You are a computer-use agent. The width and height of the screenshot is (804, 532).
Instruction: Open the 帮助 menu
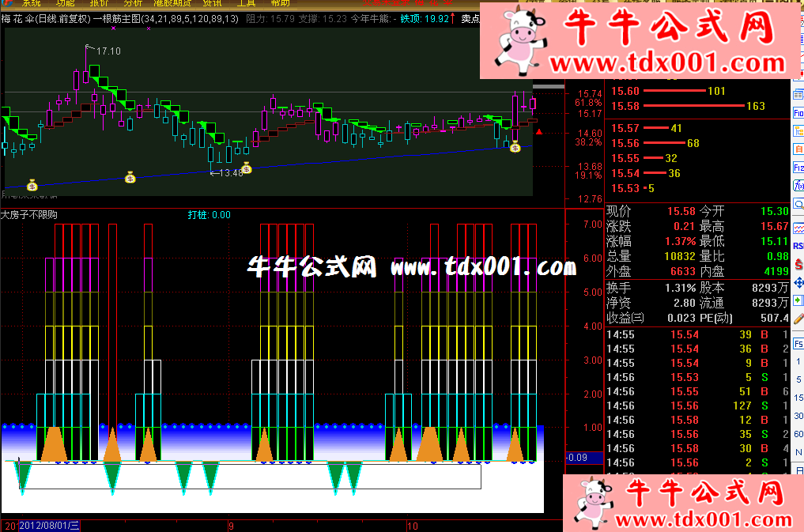tap(280, 3)
